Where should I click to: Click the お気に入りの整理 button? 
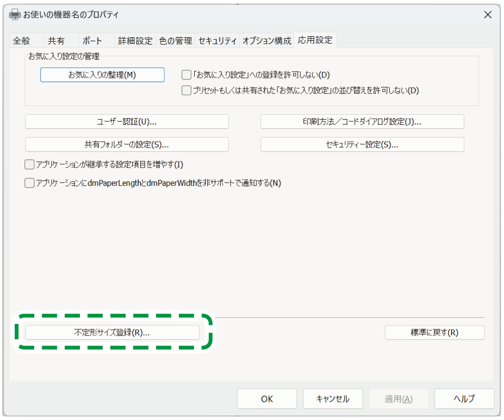(x=102, y=75)
